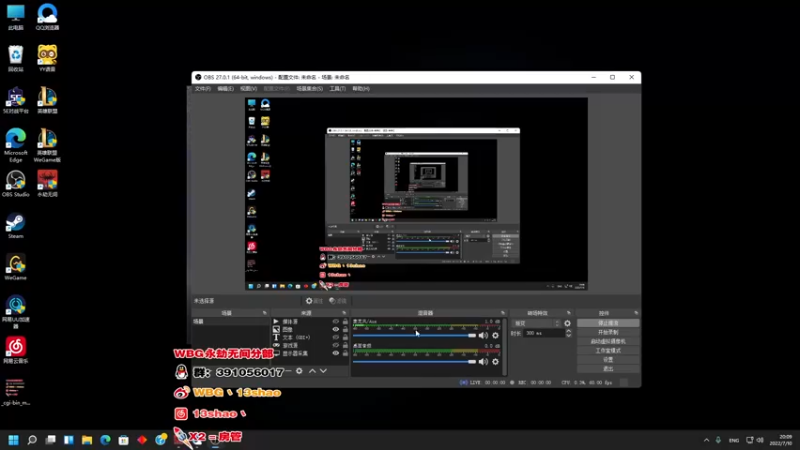800x450 pixels.
Task: Open 此电脑 desktop icon
Action: (x=15, y=17)
